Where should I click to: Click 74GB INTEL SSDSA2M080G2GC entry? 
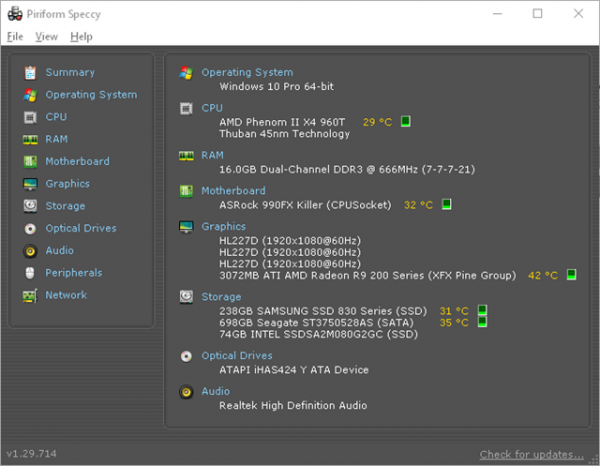(x=318, y=334)
